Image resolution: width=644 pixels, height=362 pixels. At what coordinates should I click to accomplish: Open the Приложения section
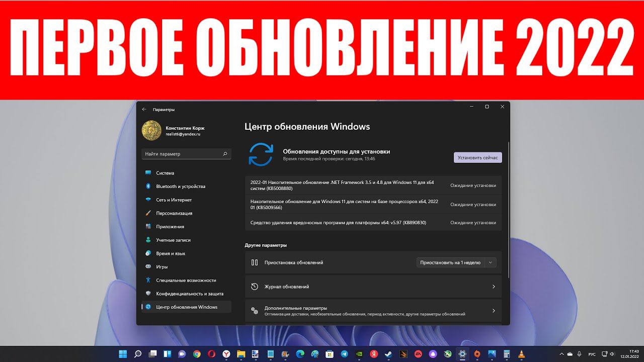pos(187,227)
